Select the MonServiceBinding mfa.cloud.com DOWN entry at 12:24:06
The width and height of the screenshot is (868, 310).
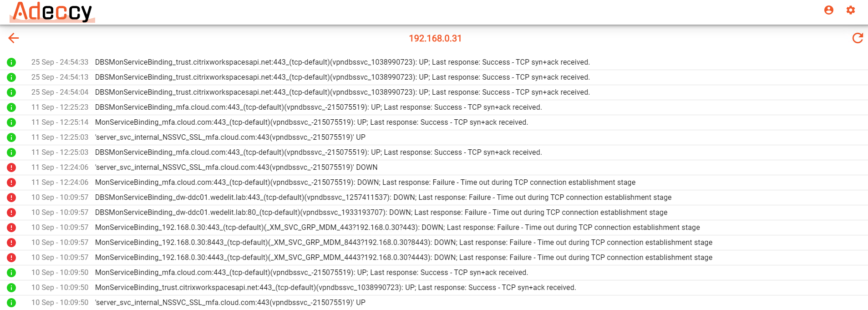(x=434, y=183)
